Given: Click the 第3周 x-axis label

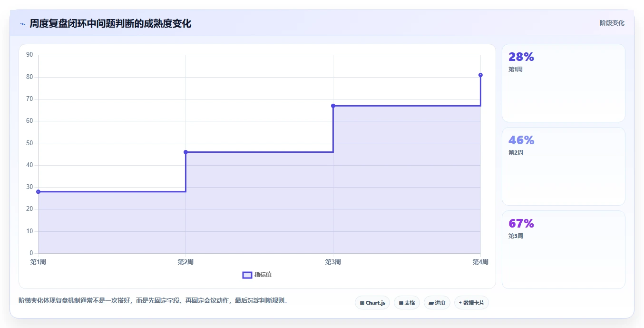Looking at the screenshot, I should (333, 262).
